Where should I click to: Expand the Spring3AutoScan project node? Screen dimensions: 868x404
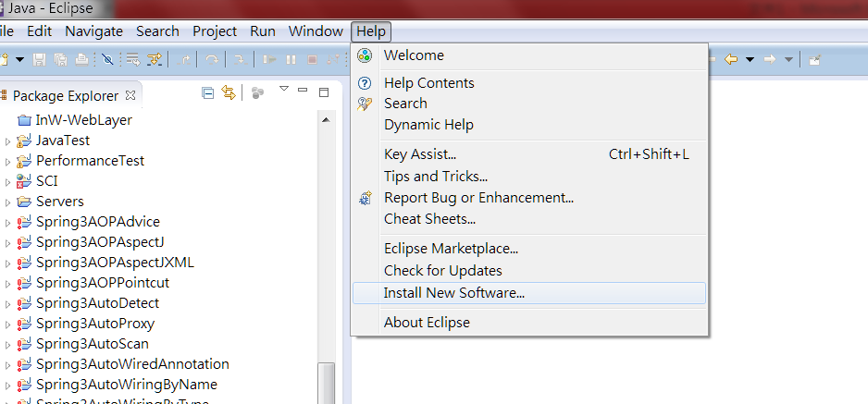click(7, 345)
